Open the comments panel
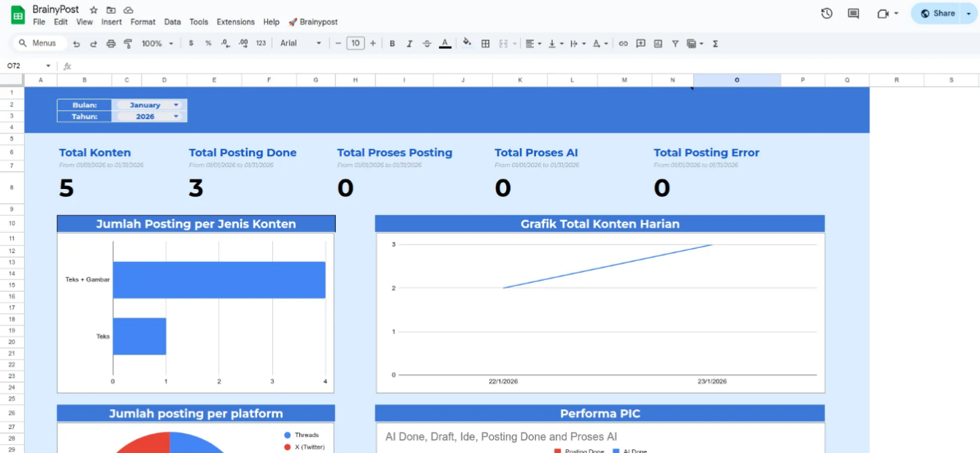Screen dimensions: 980x453 [853, 13]
